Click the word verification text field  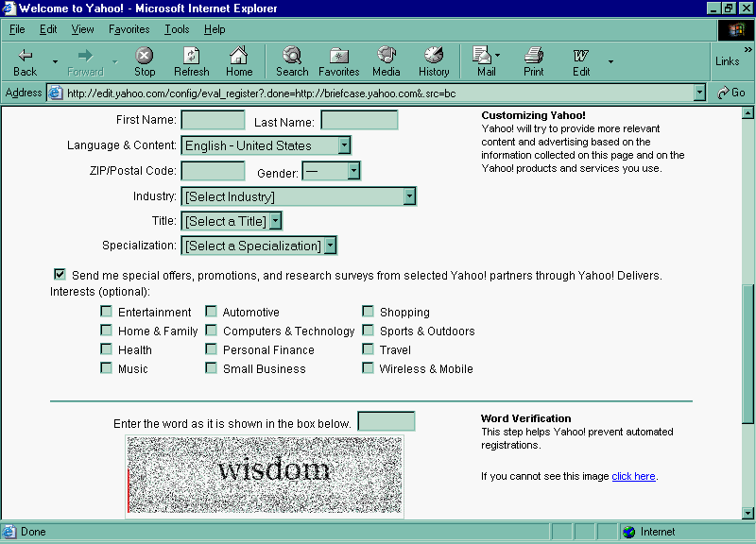coord(386,421)
